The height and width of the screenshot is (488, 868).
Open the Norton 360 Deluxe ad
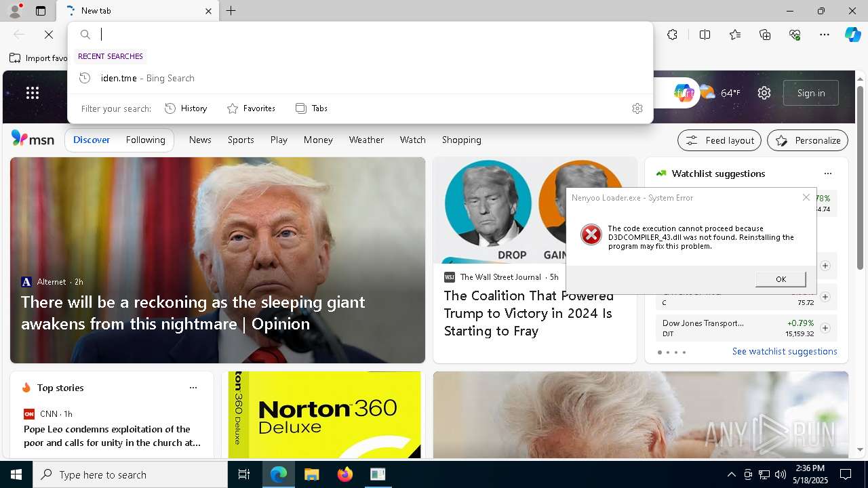click(x=325, y=415)
